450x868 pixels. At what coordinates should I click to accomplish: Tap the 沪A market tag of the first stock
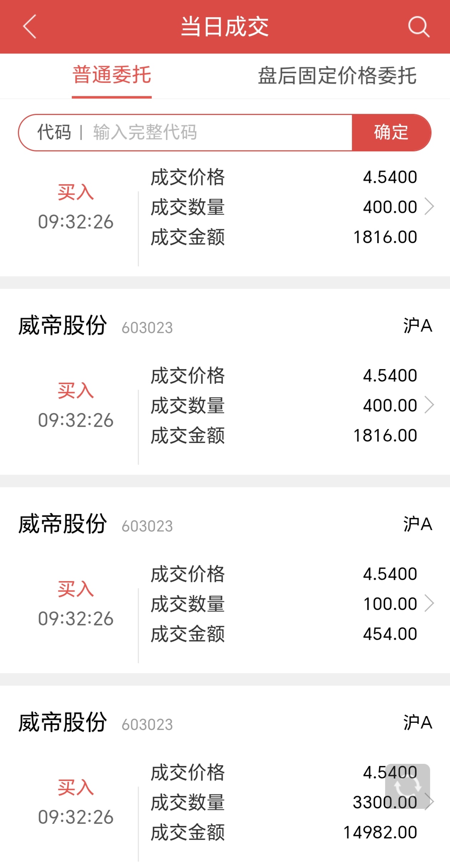(x=418, y=325)
